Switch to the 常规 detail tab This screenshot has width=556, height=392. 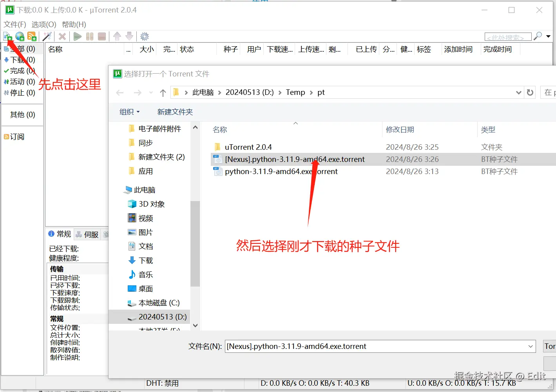tap(60, 234)
